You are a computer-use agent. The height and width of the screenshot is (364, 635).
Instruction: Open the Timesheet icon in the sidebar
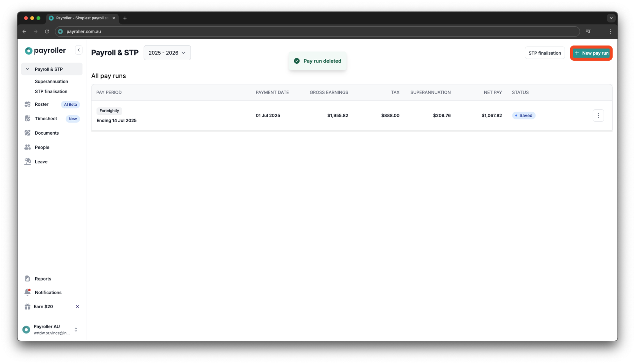coord(28,118)
